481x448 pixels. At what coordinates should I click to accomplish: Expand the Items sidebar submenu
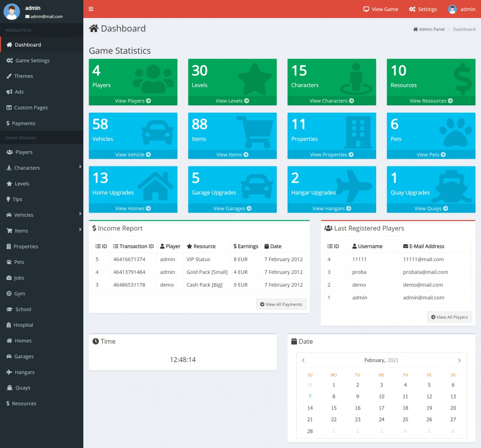(80, 230)
